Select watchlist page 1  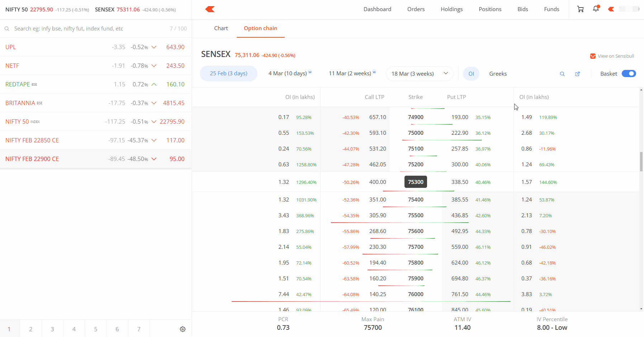pos(9,329)
